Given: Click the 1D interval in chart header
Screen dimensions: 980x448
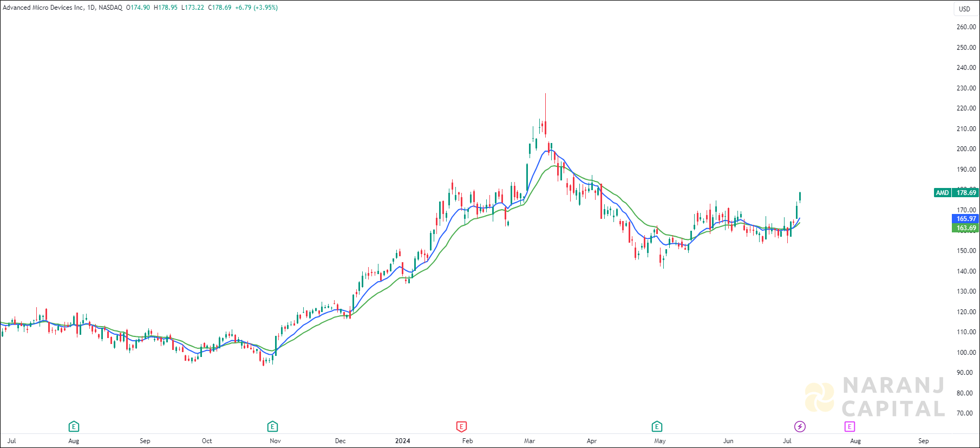Looking at the screenshot, I should [90, 8].
